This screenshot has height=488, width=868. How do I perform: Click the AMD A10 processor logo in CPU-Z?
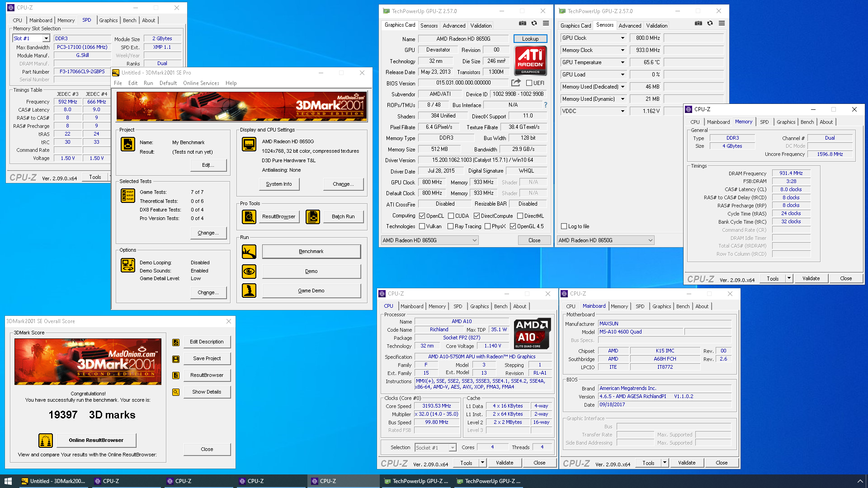[x=533, y=333]
